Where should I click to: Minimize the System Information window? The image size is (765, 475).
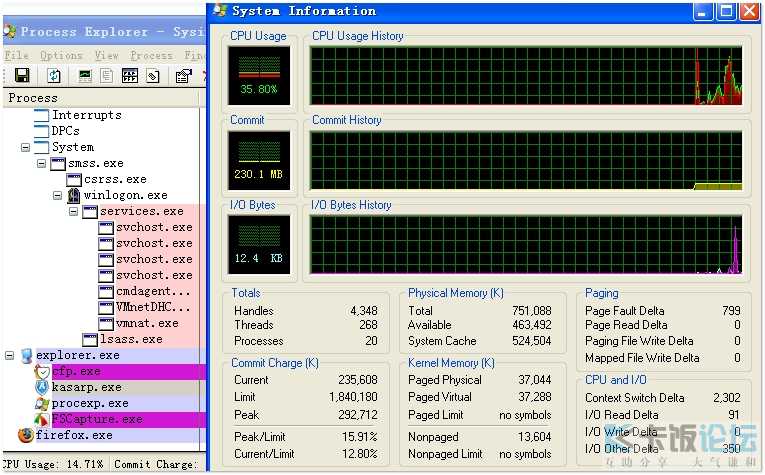pyautogui.click(x=703, y=11)
